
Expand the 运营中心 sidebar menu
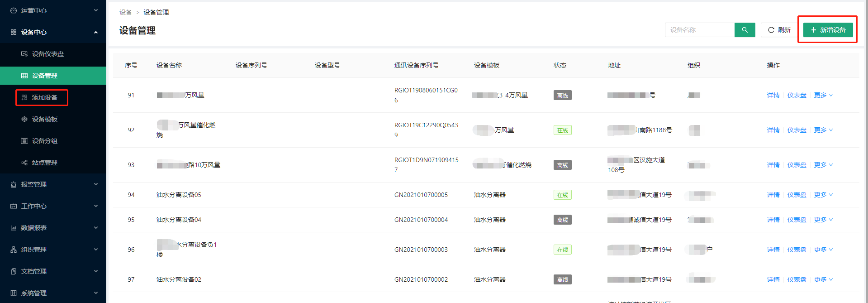[53, 10]
